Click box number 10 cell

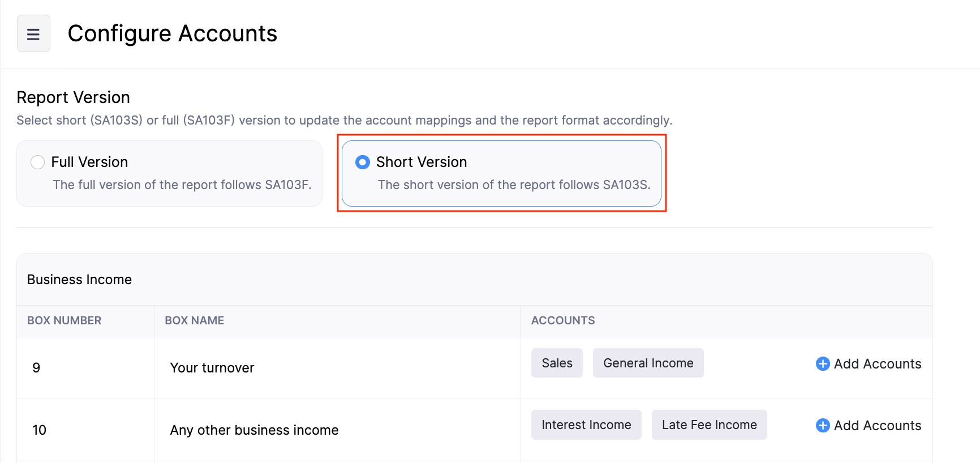pos(40,430)
